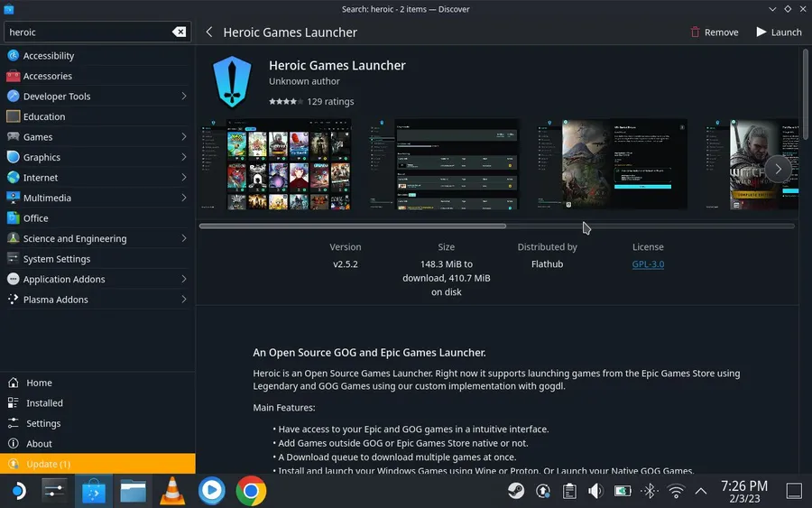812x508 pixels.
Task: Open the Accessories category
Action: 97,76
